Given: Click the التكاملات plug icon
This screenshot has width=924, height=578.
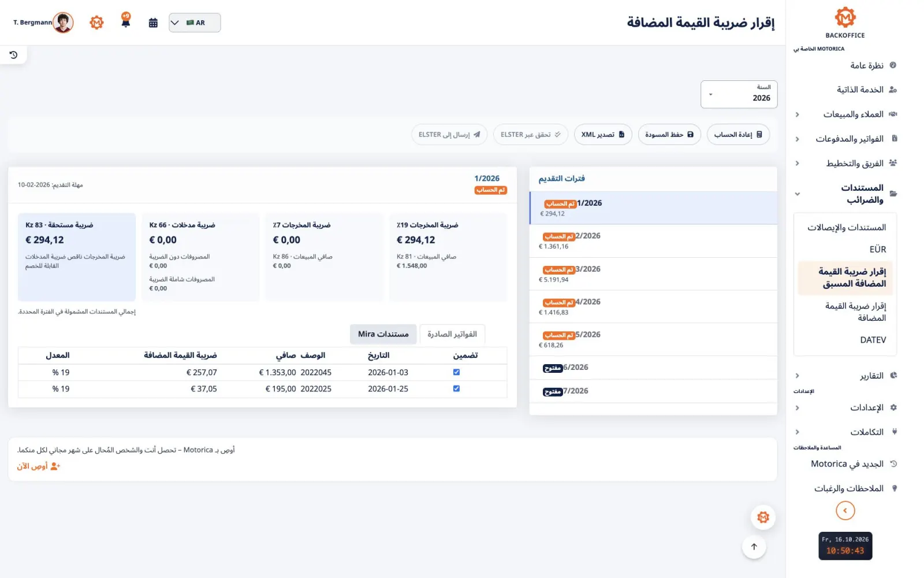Looking at the screenshot, I should 894,432.
